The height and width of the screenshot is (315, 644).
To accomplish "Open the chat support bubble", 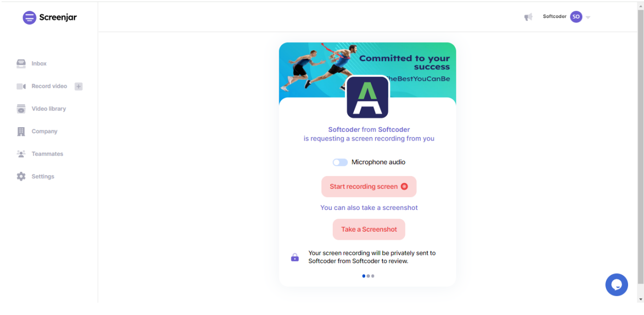I will tap(617, 285).
